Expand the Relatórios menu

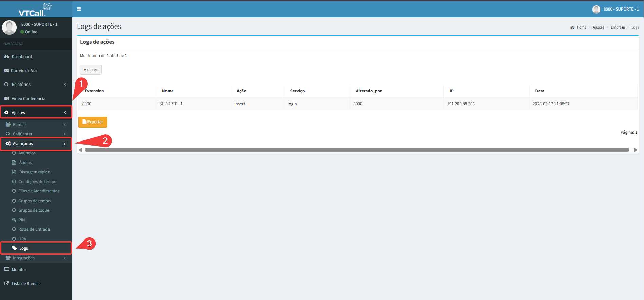point(21,85)
